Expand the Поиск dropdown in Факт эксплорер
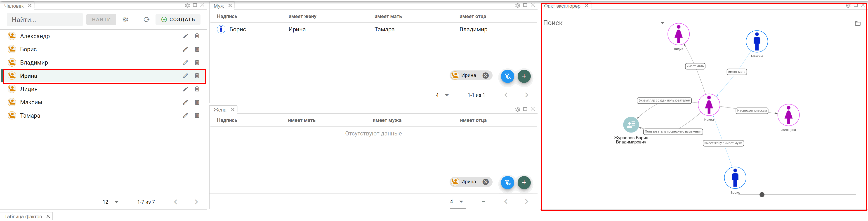This screenshot has width=868, height=221. click(x=663, y=23)
